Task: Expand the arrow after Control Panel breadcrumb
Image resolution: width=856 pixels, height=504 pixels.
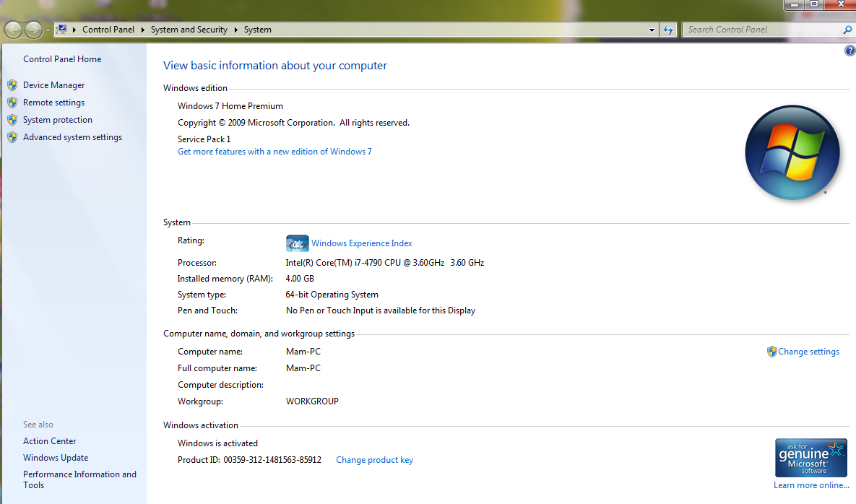Action: pos(143,30)
